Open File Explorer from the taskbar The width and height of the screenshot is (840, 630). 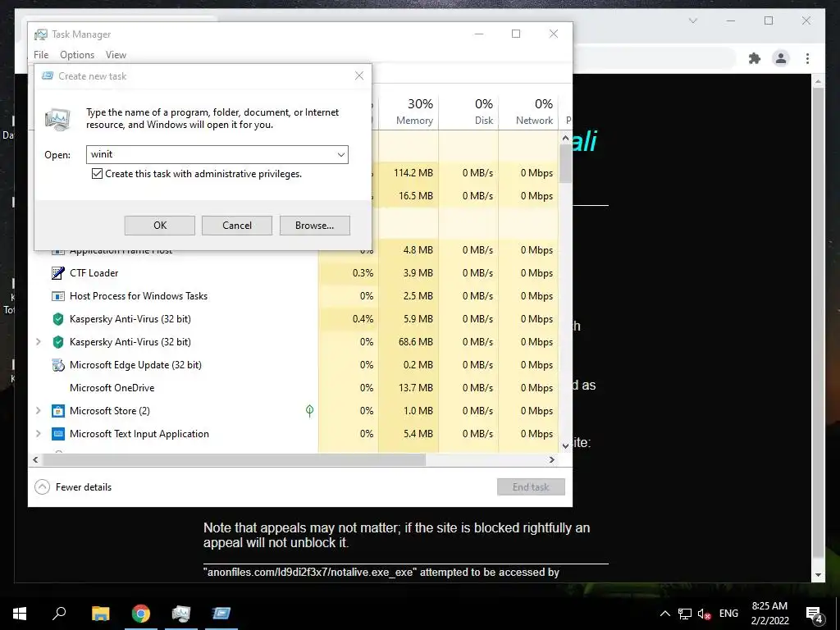[100, 614]
